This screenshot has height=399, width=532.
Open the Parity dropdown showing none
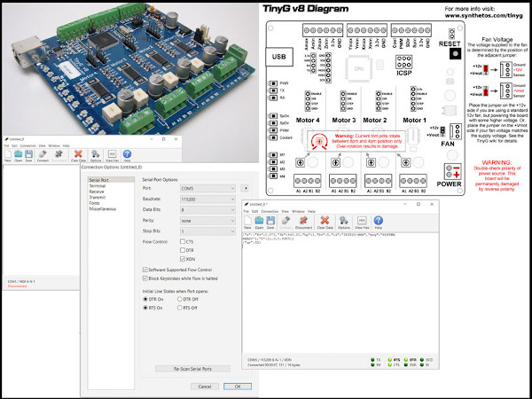[x=207, y=221]
